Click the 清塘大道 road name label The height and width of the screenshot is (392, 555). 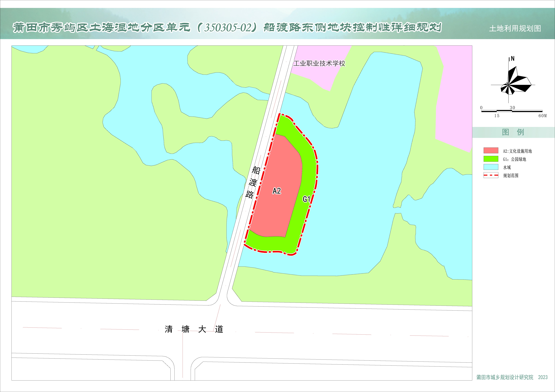[x=194, y=329]
